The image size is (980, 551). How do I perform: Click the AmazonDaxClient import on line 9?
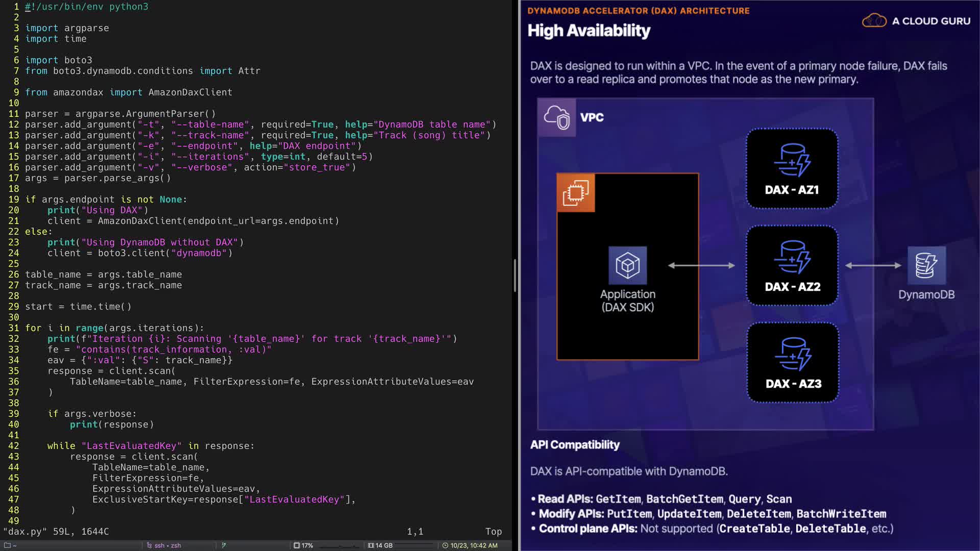(x=190, y=92)
